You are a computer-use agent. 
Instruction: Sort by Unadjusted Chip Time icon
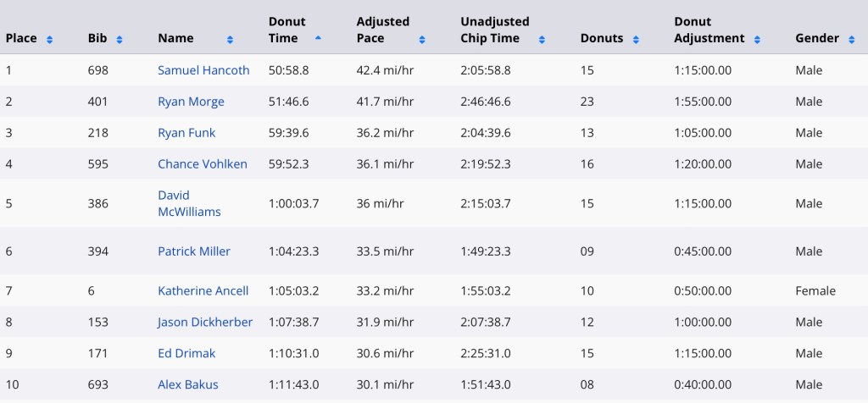[542, 39]
